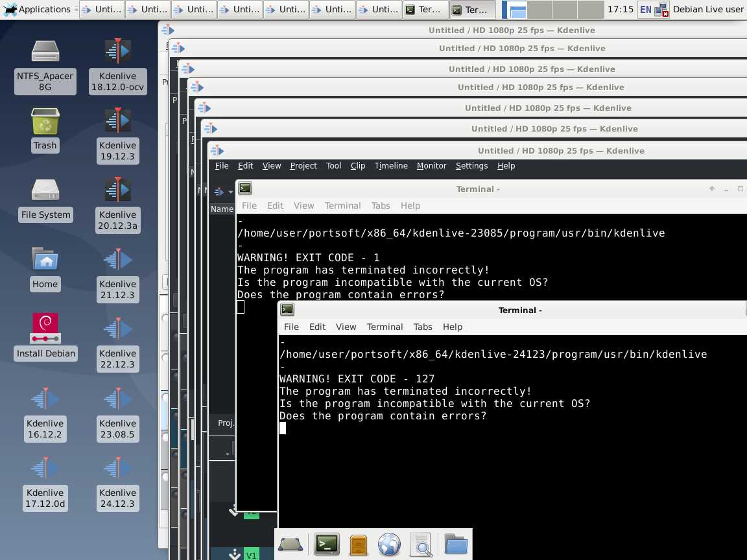Image resolution: width=747 pixels, height=560 pixels.
Task: Click the Install Debian desktop icon
Action: coord(45,329)
